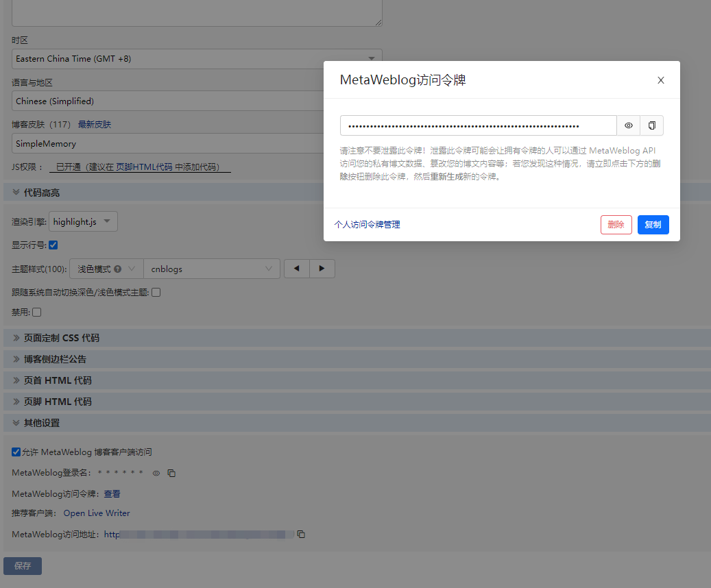The height and width of the screenshot is (588, 711).
Task: Copy the MetaWeblog登录名 with its copy icon
Action: coord(171,474)
